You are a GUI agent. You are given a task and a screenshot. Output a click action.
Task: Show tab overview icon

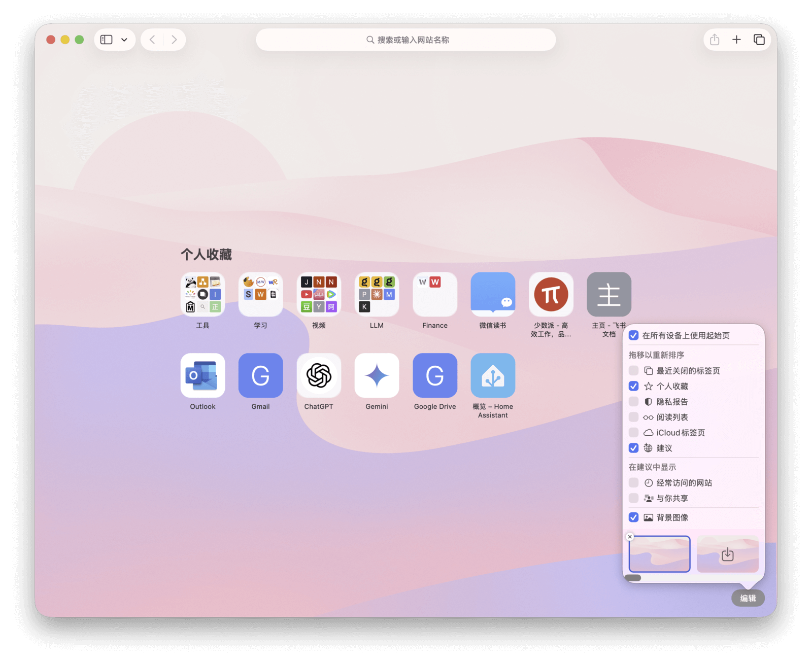pos(759,40)
